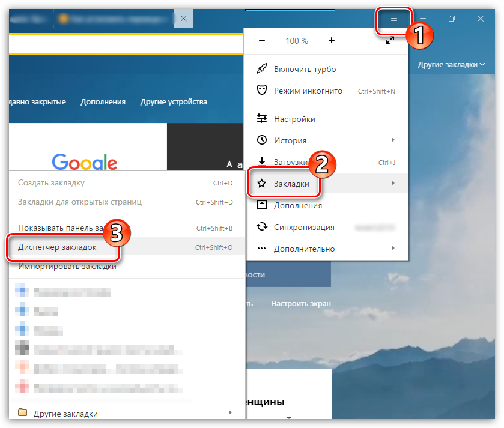Toggle Показывать панель закладок option
The height and width of the screenshot is (428, 504).
click(127, 228)
